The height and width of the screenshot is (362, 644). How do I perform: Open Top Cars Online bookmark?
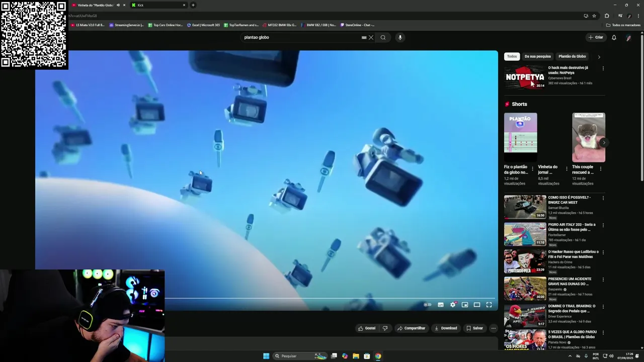[165, 25]
